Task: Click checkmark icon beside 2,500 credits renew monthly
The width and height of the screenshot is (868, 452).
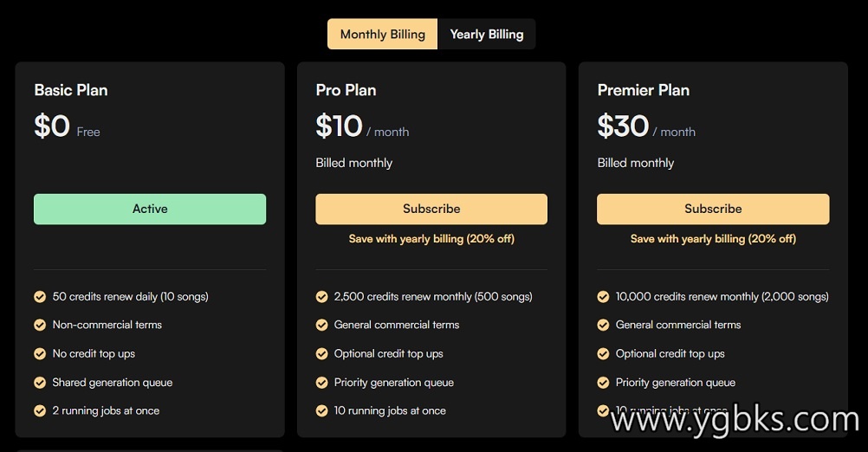Action: (x=321, y=297)
